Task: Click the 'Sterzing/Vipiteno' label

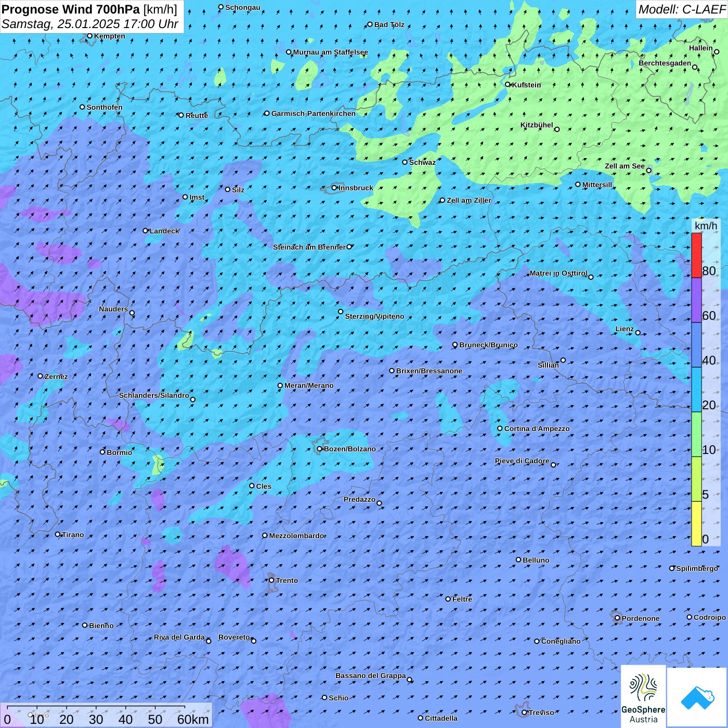Action: pos(374,316)
